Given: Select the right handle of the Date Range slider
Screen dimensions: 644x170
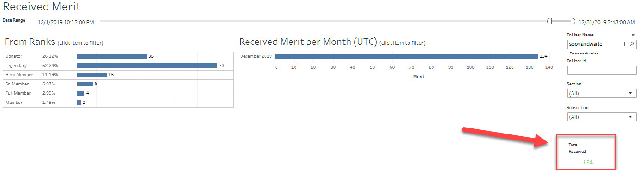Looking at the screenshot, I should (x=572, y=21).
